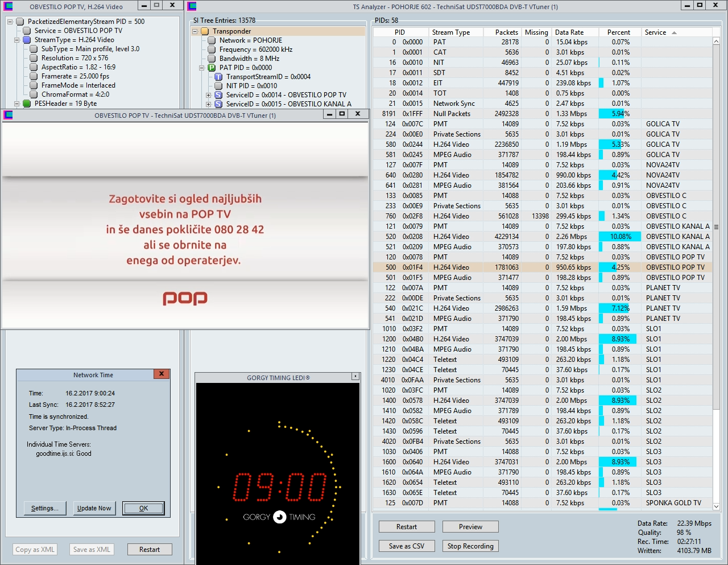Click the Gorgy Timing window corner button
728x565 pixels.
355,377
